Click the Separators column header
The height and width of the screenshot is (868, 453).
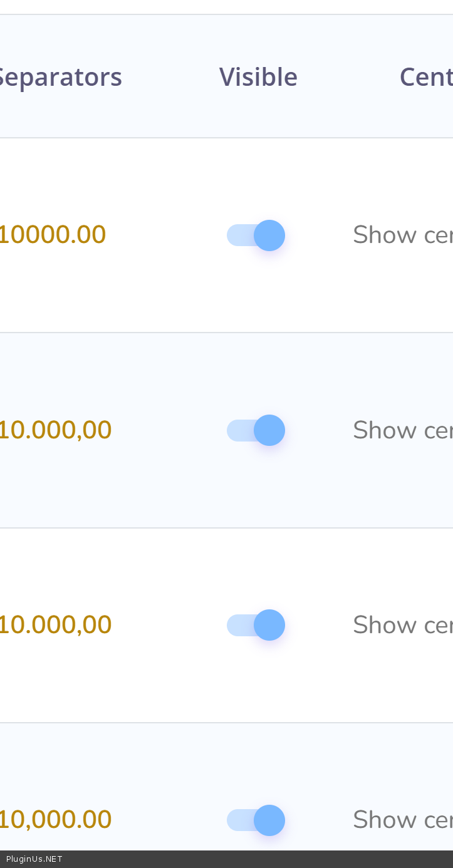pos(61,77)
